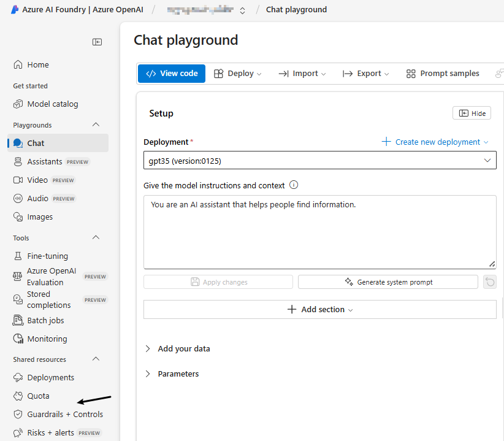The height and width of the screenshot is (441, 504).
Task: Open the Import dropdown menu
Action: pos(302,74)
